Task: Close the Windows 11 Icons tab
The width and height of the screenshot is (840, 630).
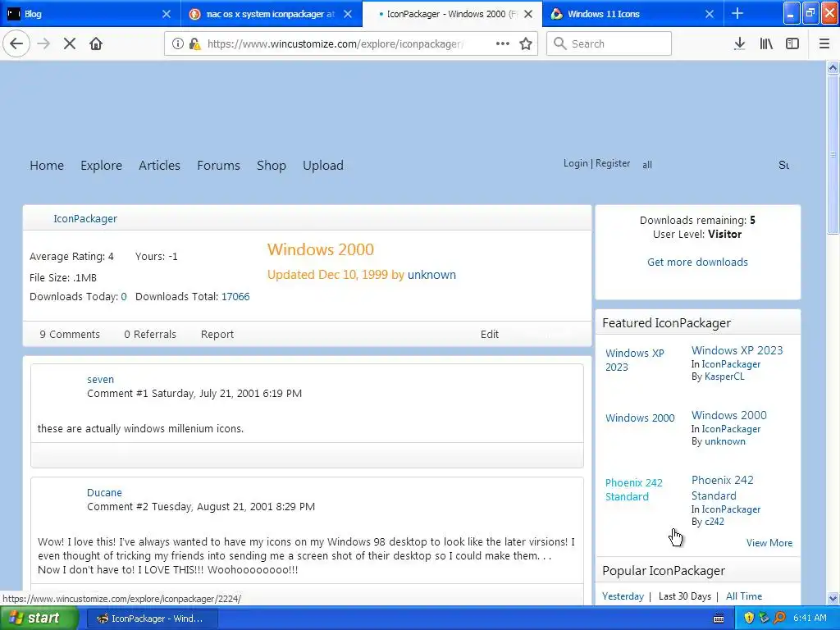Action: pos(710,14)
